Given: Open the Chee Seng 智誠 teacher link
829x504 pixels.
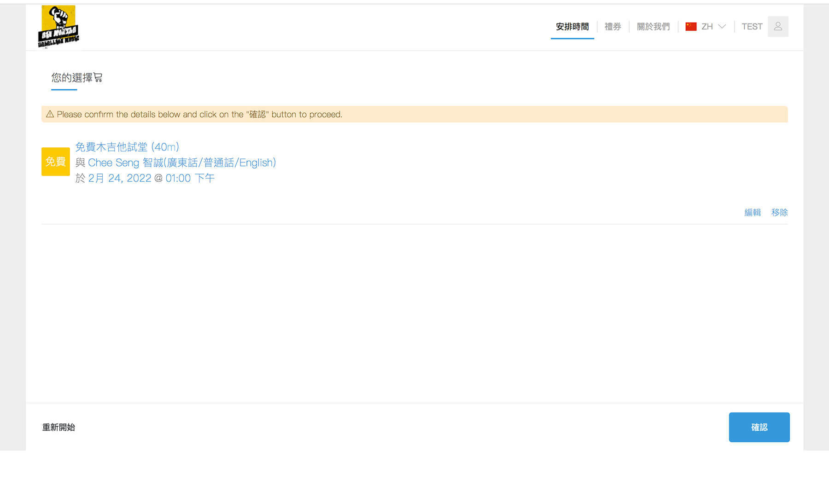Looking at the screenshot, I should (x=181, y=162).
